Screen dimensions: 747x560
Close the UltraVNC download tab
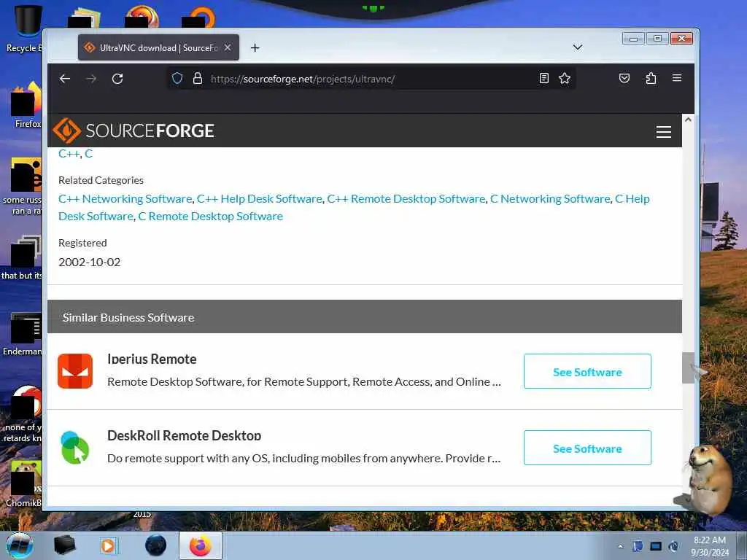228,47
